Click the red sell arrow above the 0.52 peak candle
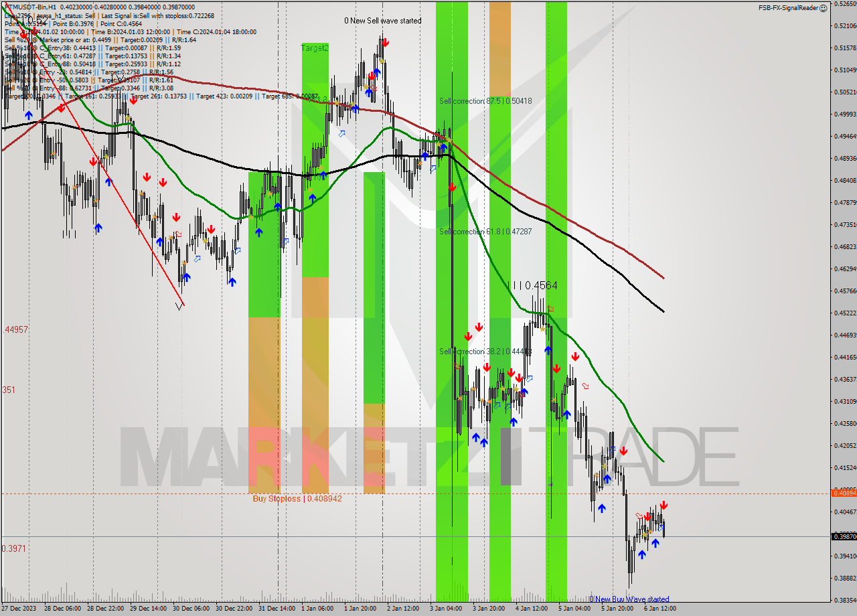 pyautogui.click(x=386, y=42)
